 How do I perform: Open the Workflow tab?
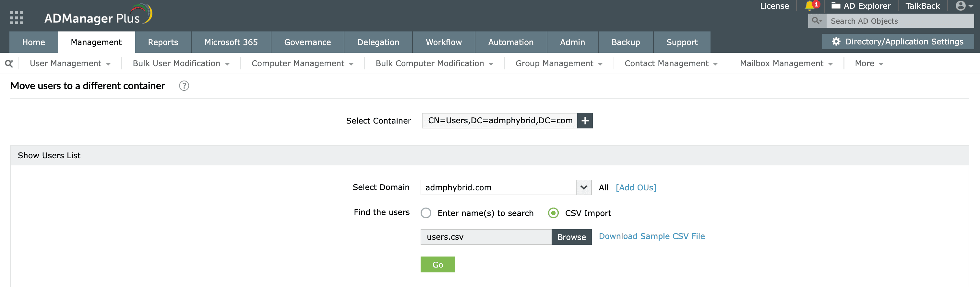click(444, 42)
